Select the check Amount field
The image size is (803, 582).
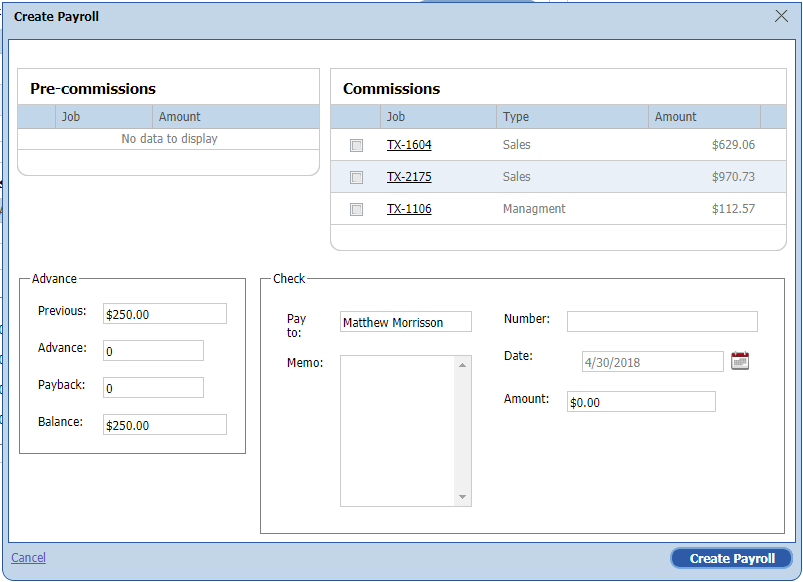pos(641,402)
